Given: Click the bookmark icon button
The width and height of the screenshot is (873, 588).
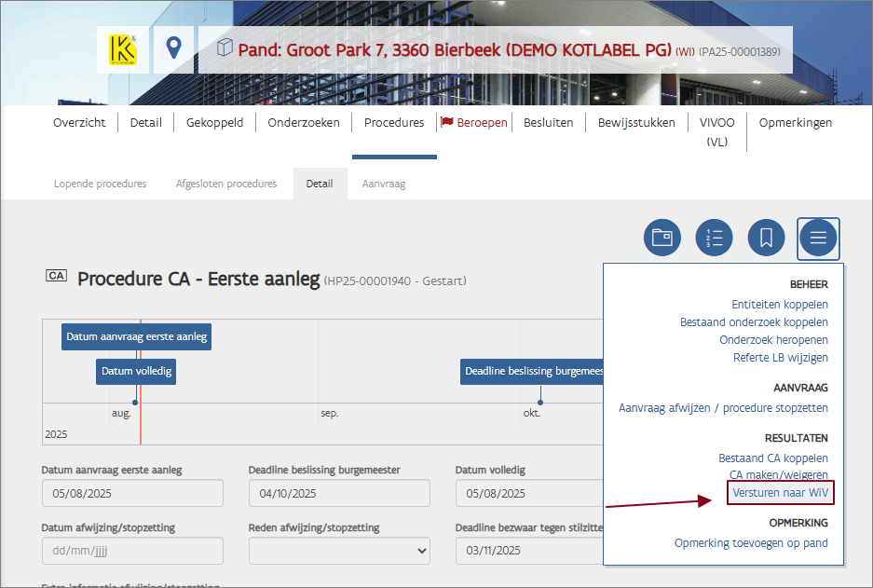Looking at the screenshot, I should [x=766, y=238].
